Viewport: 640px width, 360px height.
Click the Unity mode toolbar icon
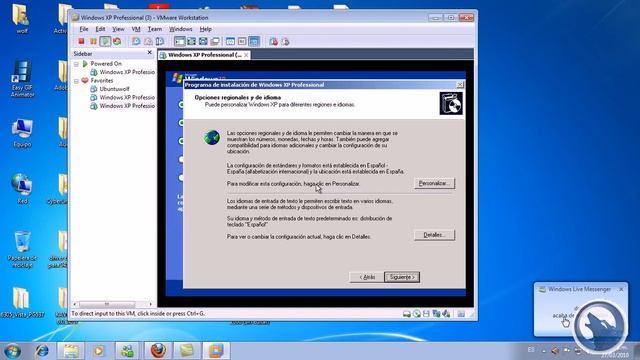pos(215,41)
